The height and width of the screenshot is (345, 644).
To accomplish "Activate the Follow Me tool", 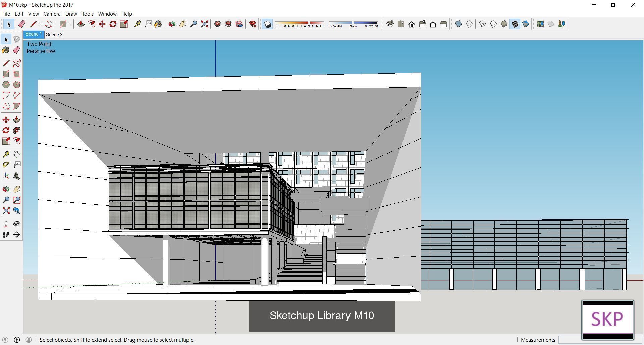I will coord(17,130).
